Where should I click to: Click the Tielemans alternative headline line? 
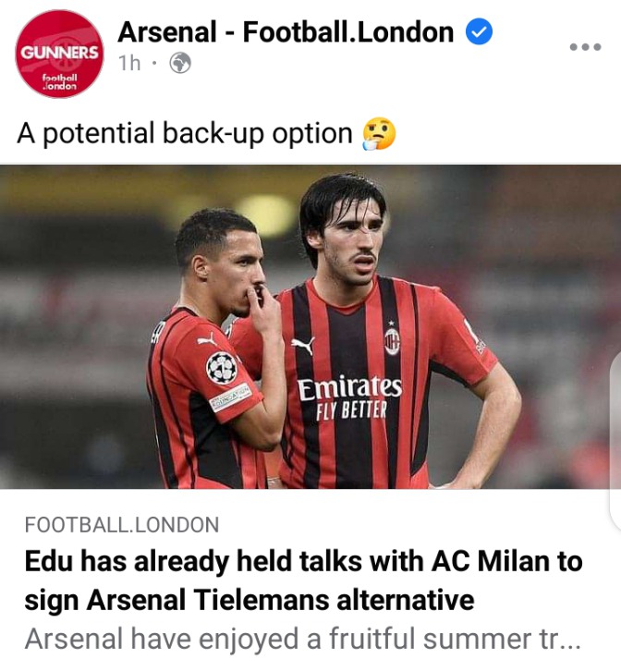(250, 600)
